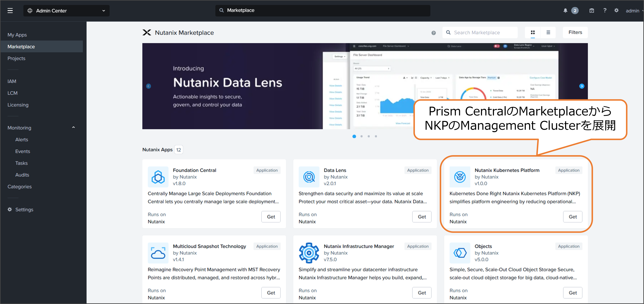
Task: Open Settings in sidebar
Action: pos(20,209)
